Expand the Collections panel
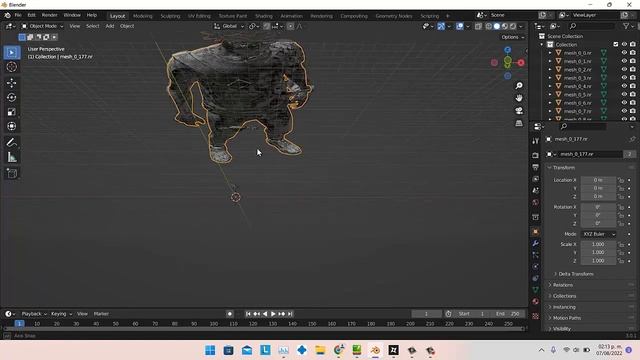This screenshot has height=360, width=640. coord(564,296)
